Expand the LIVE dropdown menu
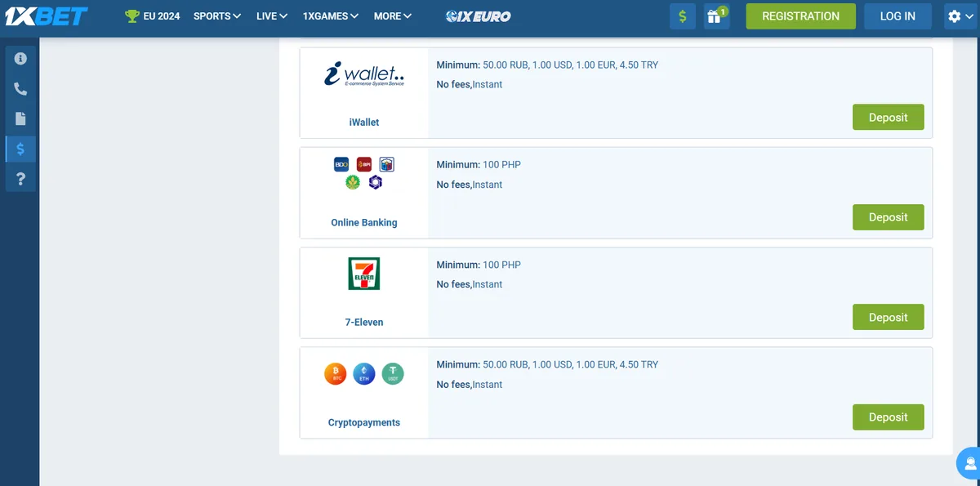The height and width of the screenshot is (486, 980). click(272, 16)
